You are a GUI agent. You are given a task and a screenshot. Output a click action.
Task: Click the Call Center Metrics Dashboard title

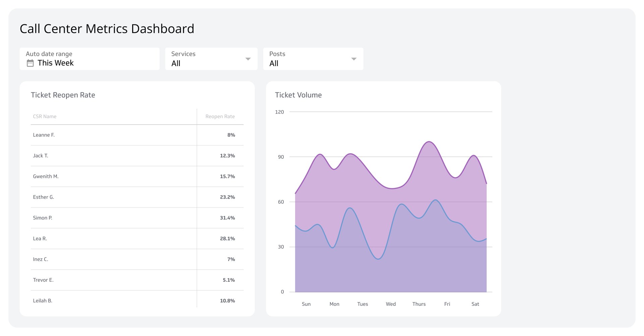click(107, 29)
